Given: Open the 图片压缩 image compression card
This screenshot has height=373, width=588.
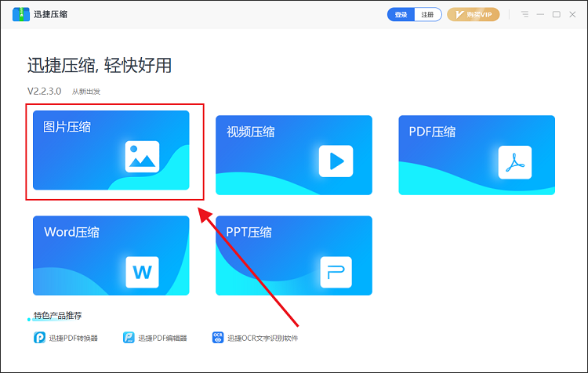Looking at the screenshot, I should click(x=111, y=150).
